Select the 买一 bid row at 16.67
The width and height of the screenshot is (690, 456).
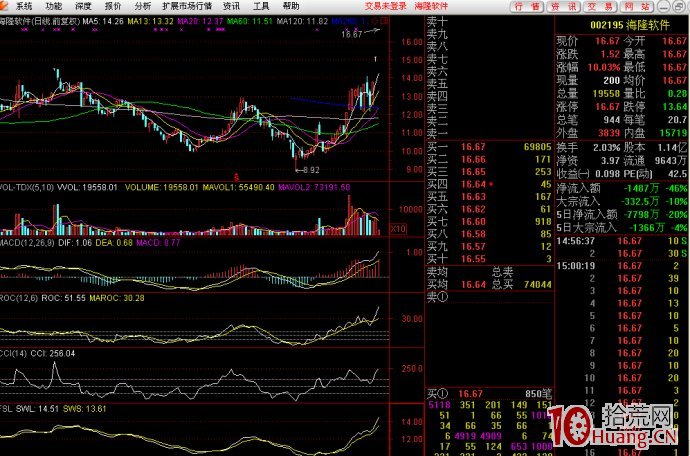pos(489,147)
